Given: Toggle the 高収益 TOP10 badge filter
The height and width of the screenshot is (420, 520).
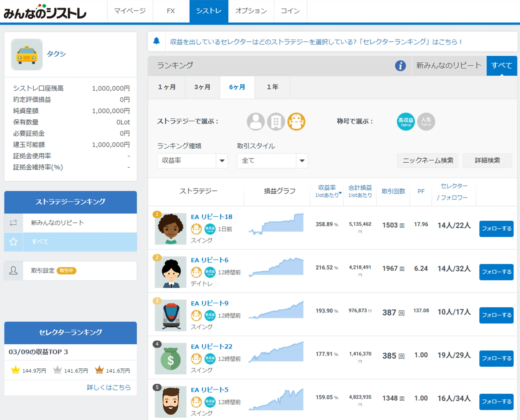Looking at the screenshot, I should pyautogui.click(x=406, y=121).
